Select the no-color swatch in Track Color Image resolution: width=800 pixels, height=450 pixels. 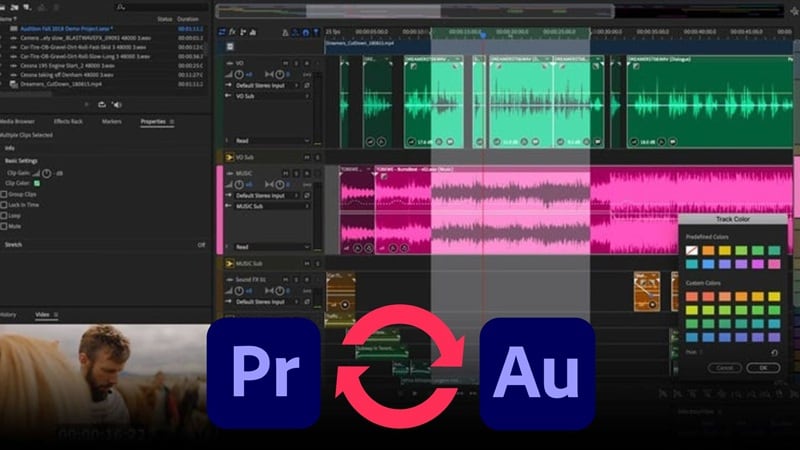pyautogui.click(x=692, y=251)
